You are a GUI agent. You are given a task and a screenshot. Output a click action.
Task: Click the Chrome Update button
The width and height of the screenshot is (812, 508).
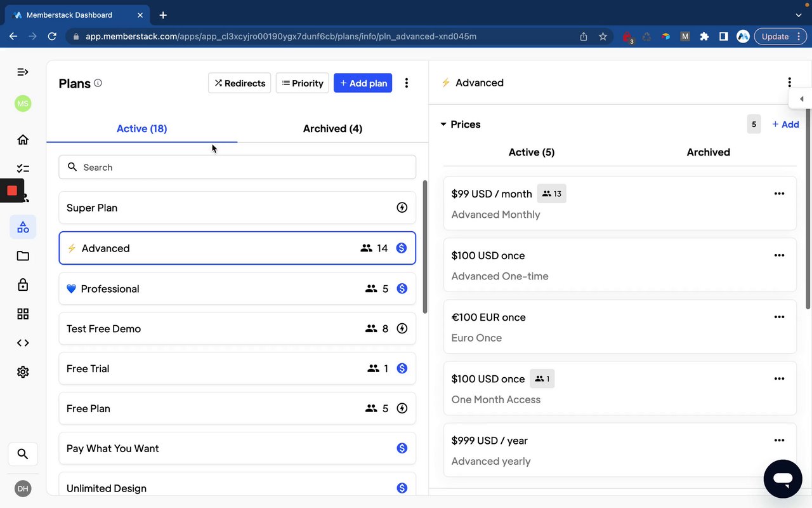click(780, 36)
